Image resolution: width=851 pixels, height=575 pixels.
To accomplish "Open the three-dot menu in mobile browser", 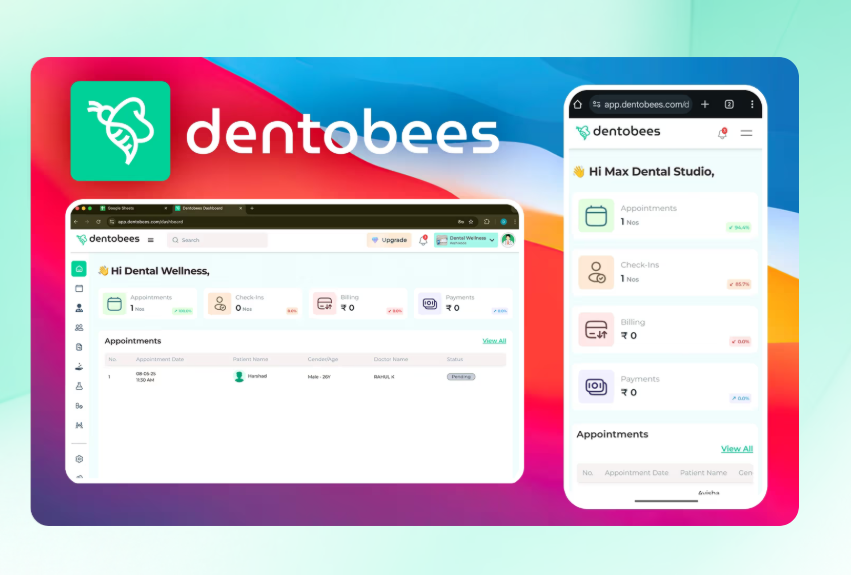I will (752, 104).
